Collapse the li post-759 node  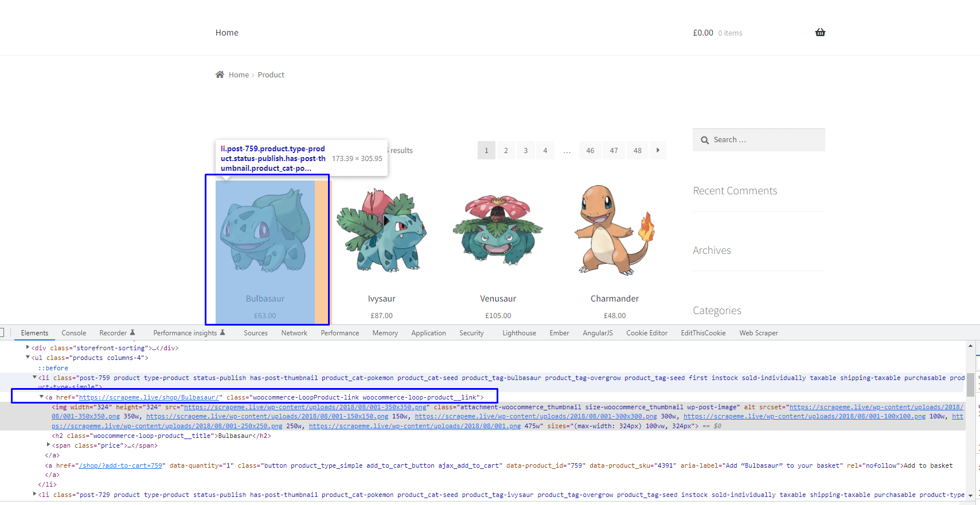coord(34,377)
